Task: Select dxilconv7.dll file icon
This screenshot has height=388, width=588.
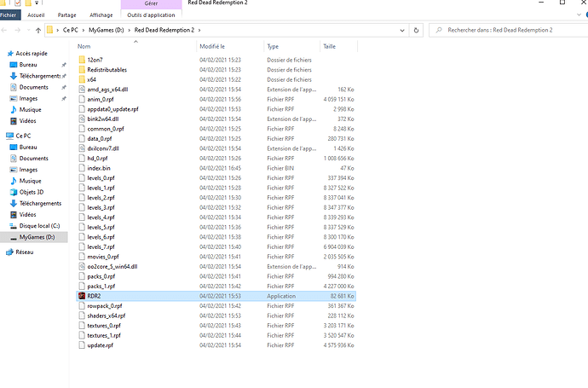Action: point(82,148)
